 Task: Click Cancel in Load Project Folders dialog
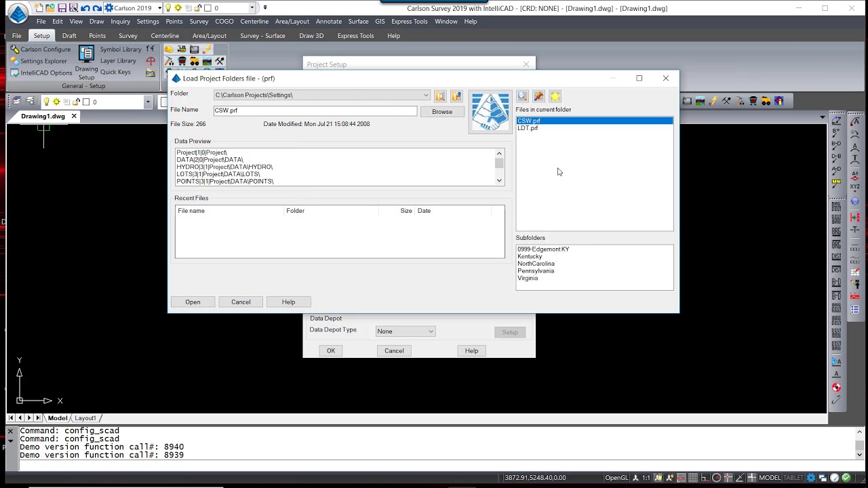click(241, 302)
